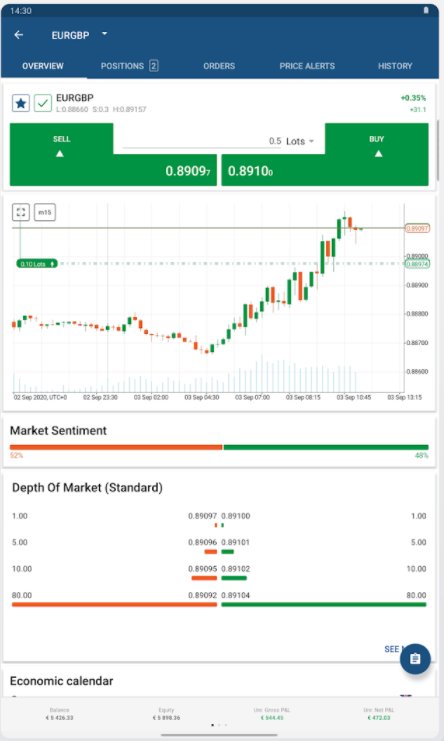The image size is (444, 741).
Task: Select the 0.10 Lots position marker on chart
Action: pyautogui.click(x=37, y=264)
